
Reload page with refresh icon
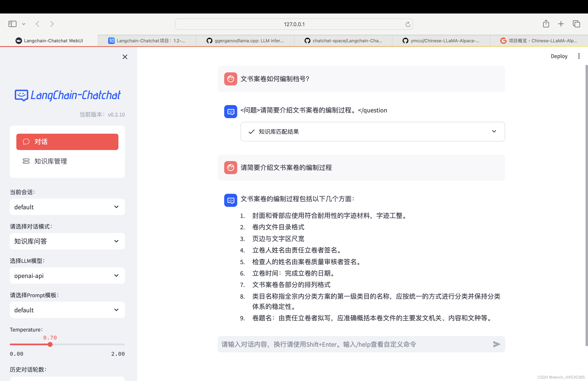coord(408,24)
